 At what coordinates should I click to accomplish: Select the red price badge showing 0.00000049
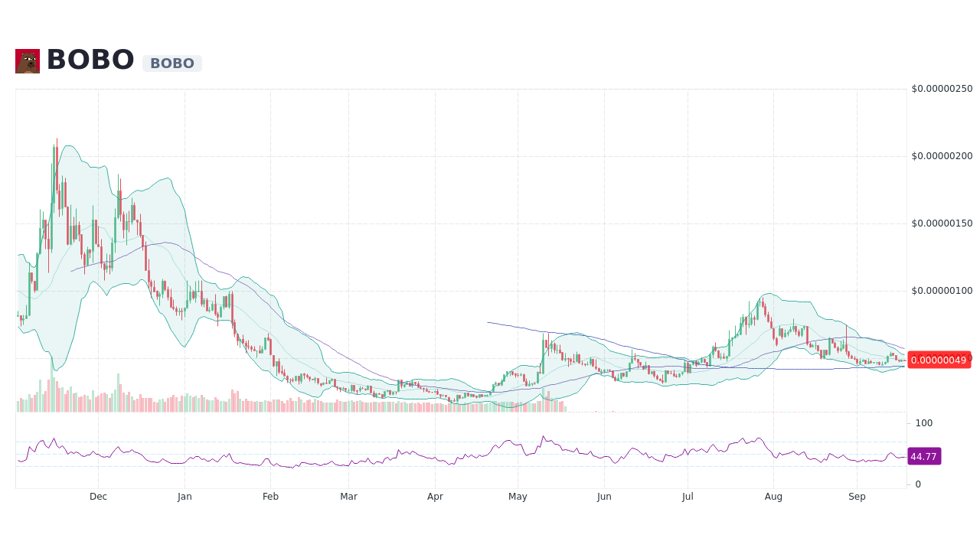[939, 360]
